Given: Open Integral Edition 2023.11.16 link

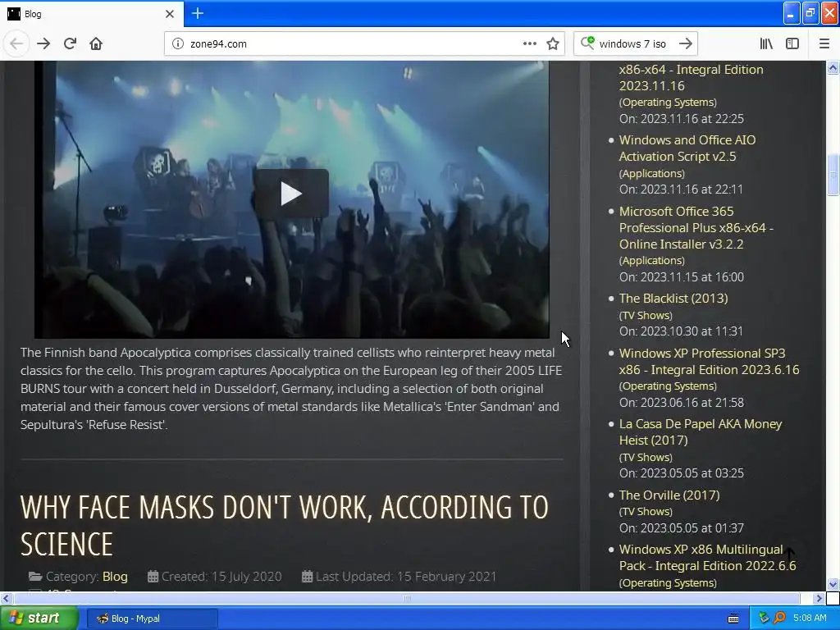Looking at the screenshot, I should point(691,78).
